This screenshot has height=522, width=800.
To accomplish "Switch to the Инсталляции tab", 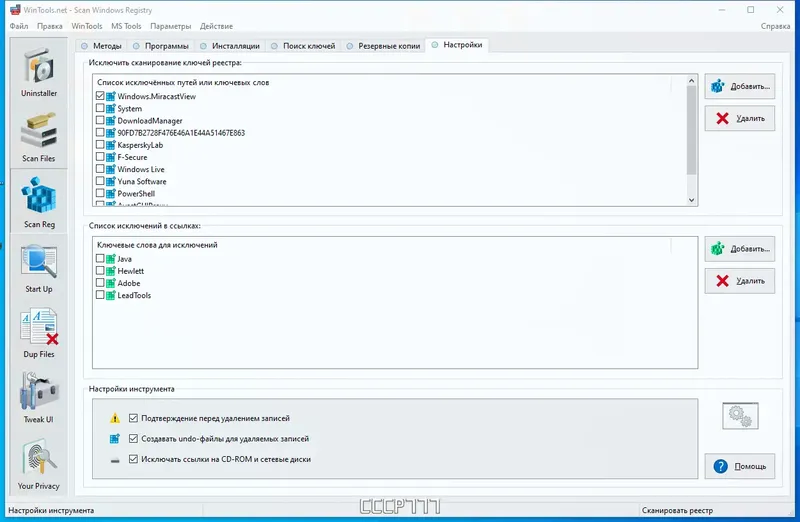I will (x=230, y=46).
